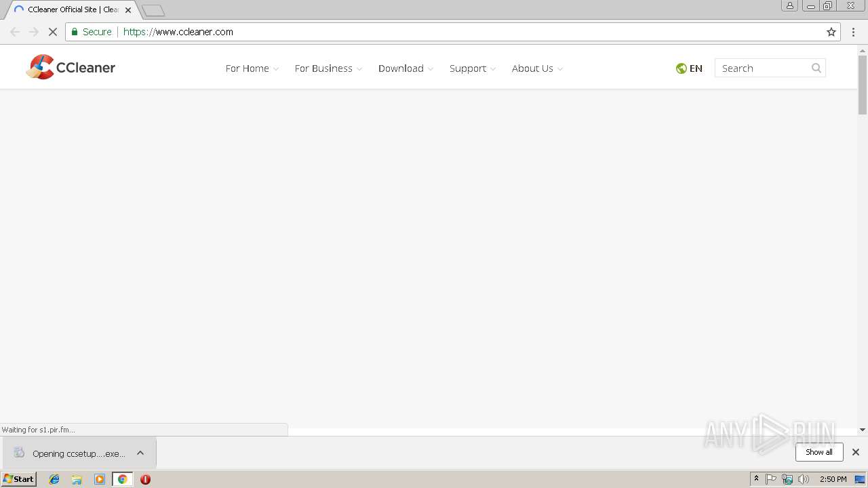Click scrollbar down arrow

(x=863, y=430)
